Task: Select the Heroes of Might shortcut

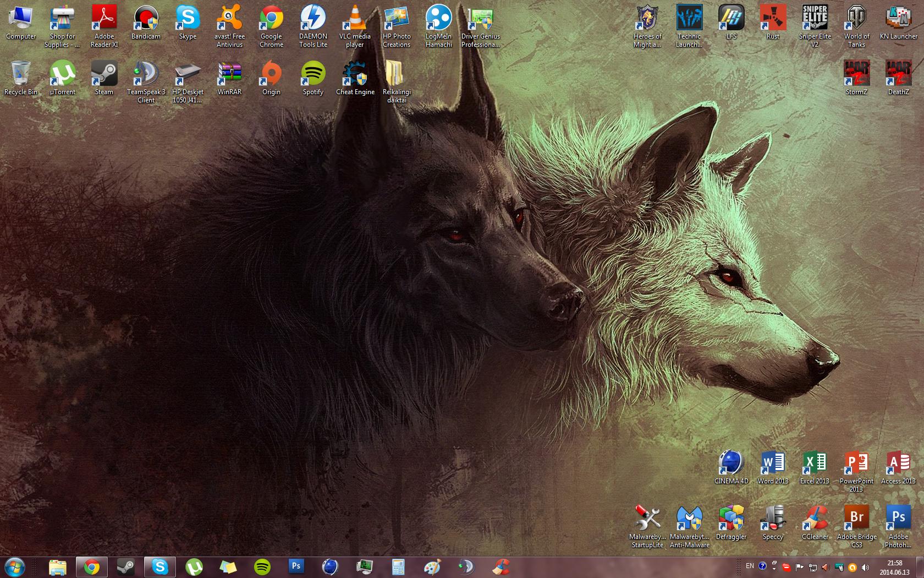Action: (648, 27)
